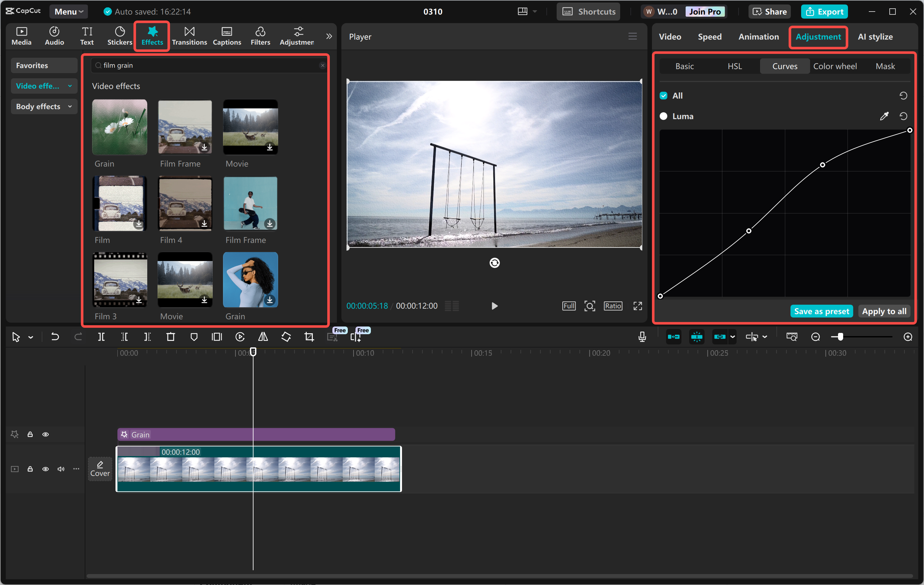This screenshot has width=924, height=585.
Task: Open the Crop tool
Action: 309,336
